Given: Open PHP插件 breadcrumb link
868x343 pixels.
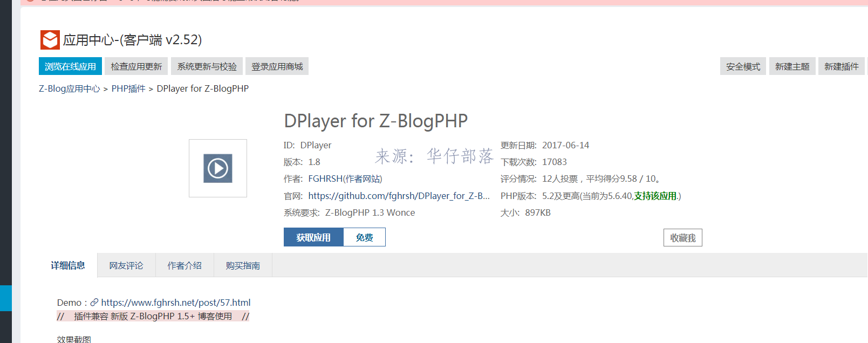Looking at the screenshot, I should click(x=128, y=88).
